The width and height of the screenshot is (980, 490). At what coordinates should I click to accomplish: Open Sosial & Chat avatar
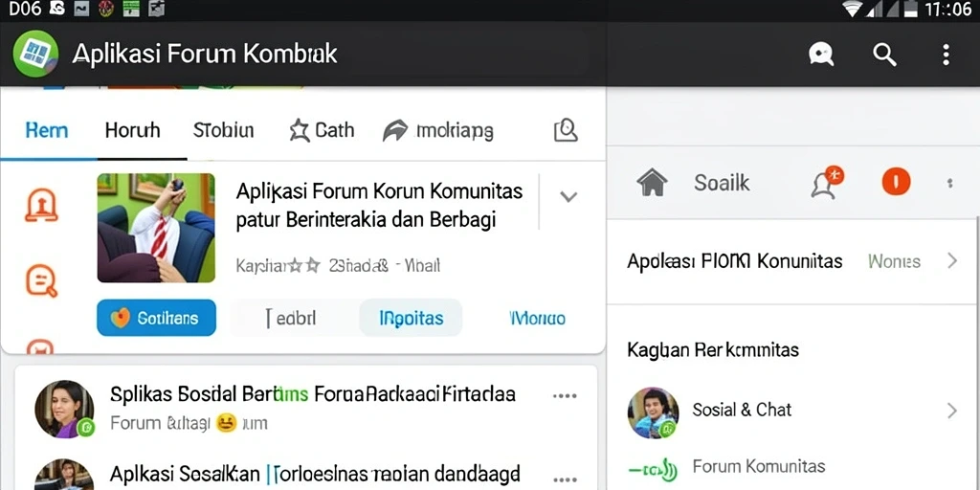653,412
